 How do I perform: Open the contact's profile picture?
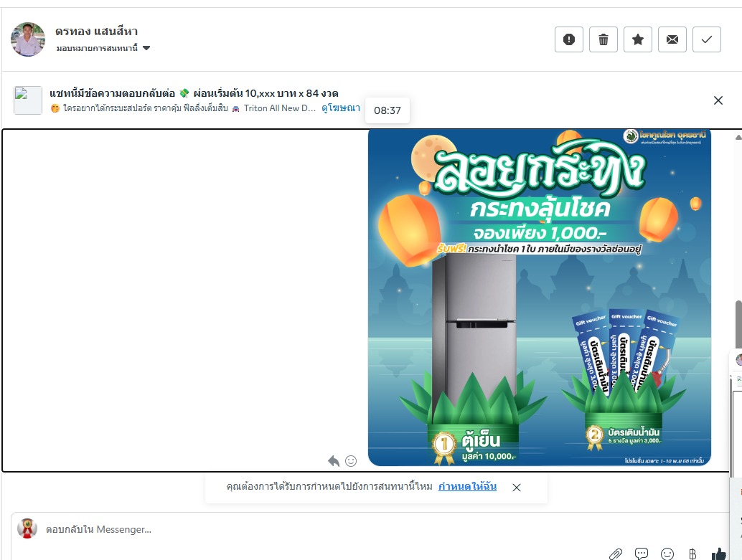[28, 39]
